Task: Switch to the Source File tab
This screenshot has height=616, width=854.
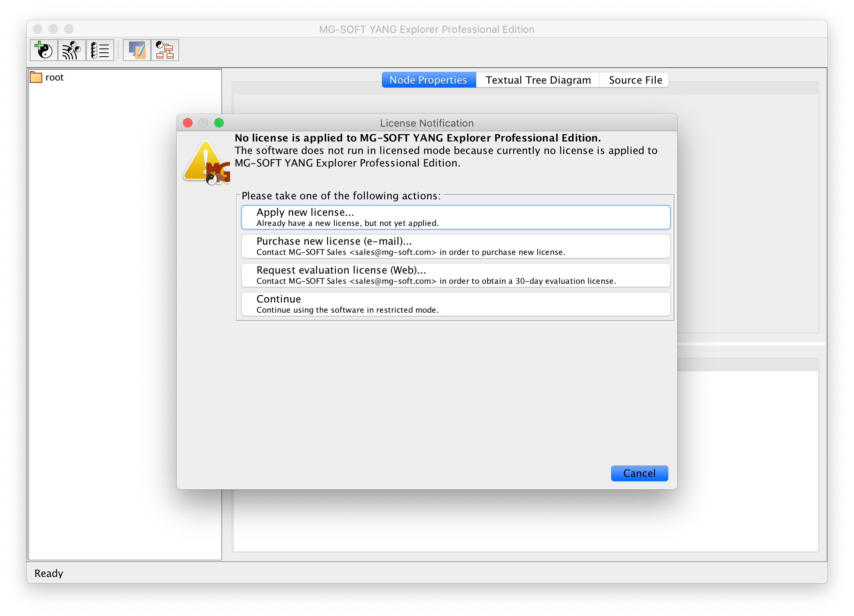Action: [x=635, y=80]
